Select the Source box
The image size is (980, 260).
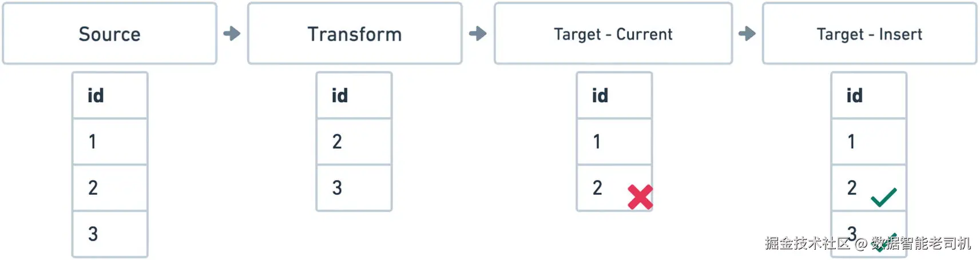coord(110,34)
